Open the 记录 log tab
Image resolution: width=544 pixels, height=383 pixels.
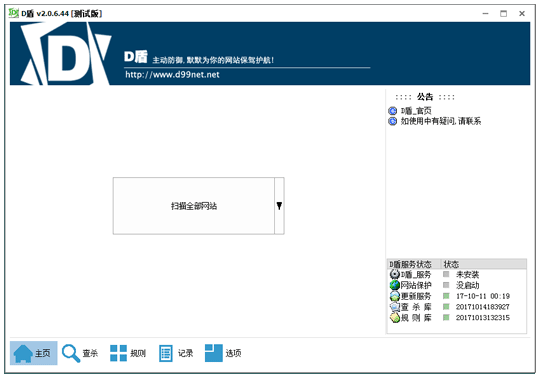[176, 353]
